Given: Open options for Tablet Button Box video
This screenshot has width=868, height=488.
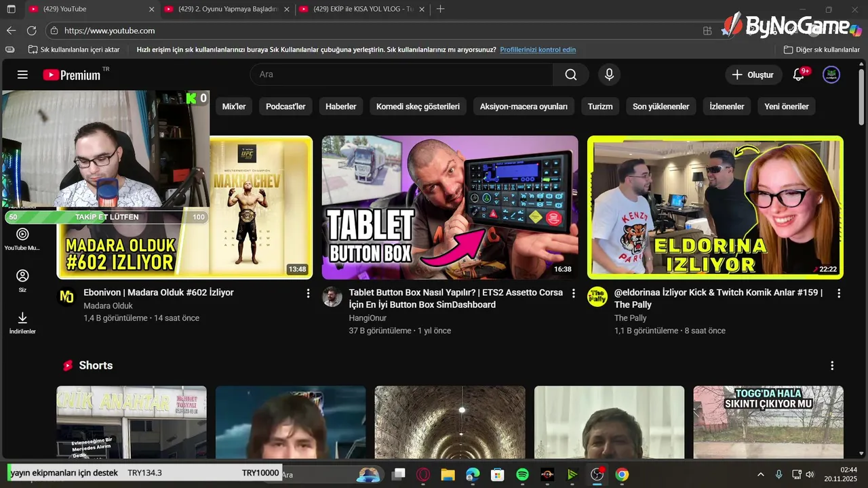Looking at the screenshot, I should pyautogui.click(x=574, y=293).
